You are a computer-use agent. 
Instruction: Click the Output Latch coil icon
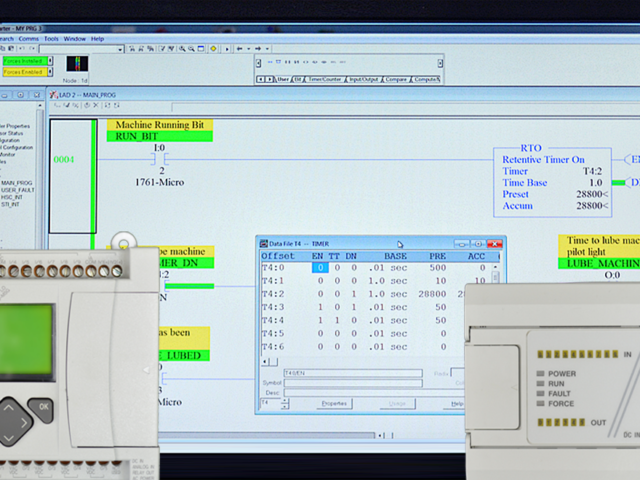pyautogui.click(x=315, y=62)
